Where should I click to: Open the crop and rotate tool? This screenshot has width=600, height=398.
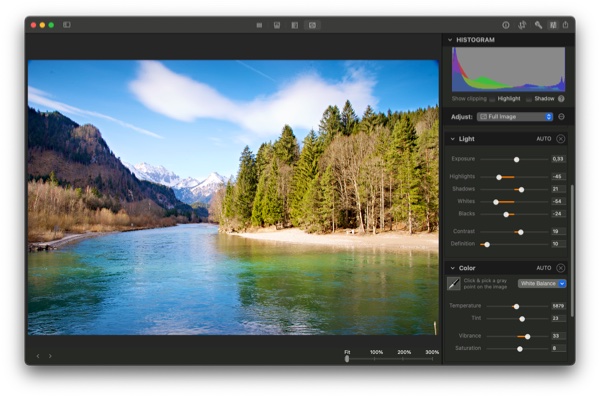(x=522, y=25)
